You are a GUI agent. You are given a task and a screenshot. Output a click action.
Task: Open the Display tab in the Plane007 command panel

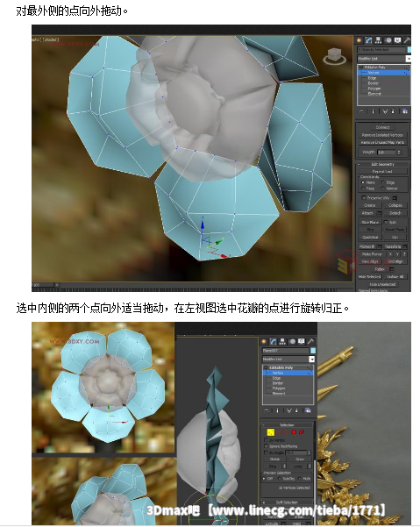click(x=302, y=341)
